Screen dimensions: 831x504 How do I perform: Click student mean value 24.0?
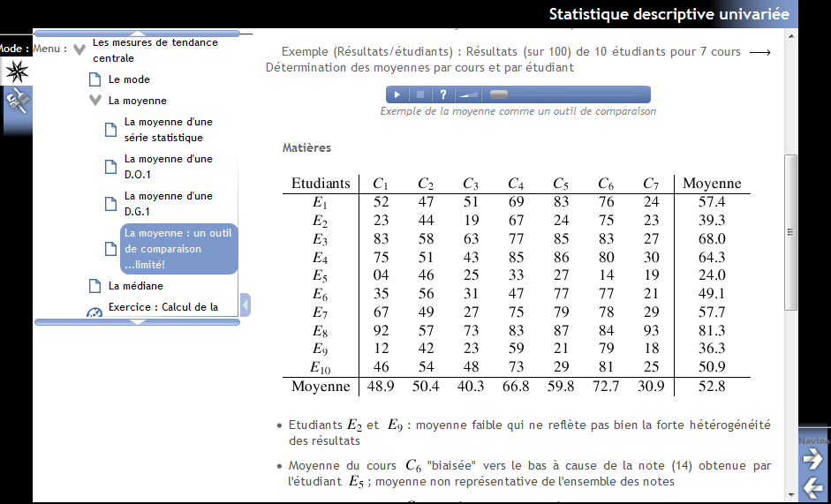point(711,275)
